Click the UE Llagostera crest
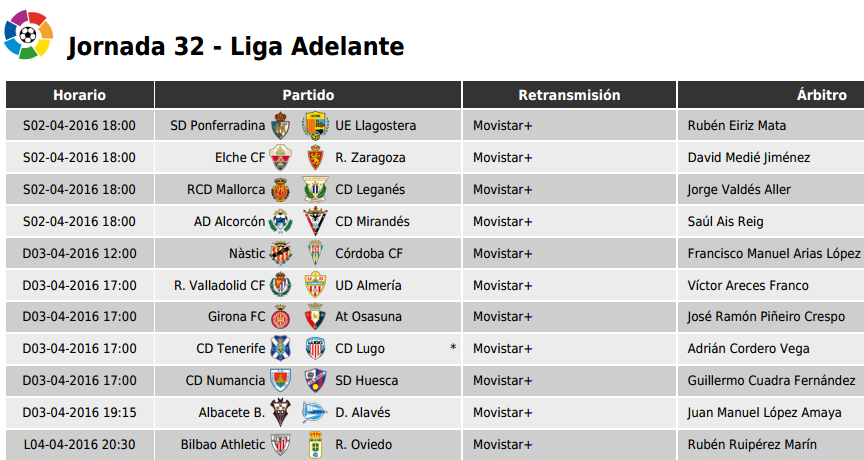Image resolution: width=864 pixels, height=460 pixels. tap(316, 126)
